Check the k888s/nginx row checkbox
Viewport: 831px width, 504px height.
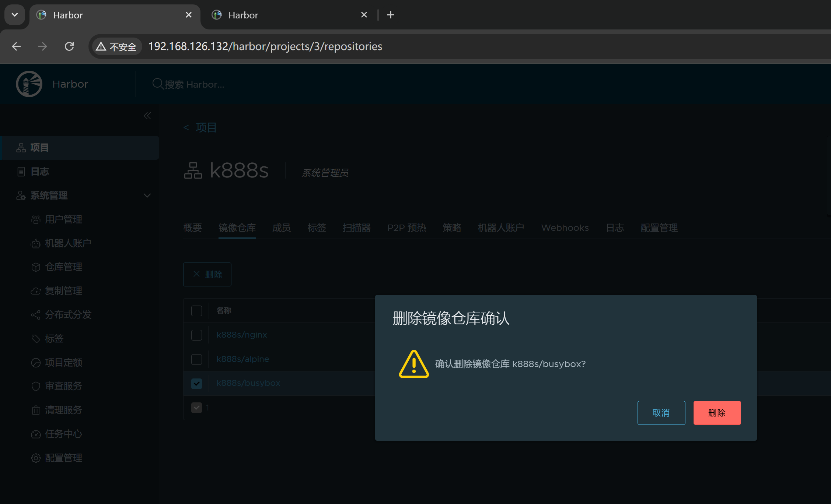coord(196,335)
